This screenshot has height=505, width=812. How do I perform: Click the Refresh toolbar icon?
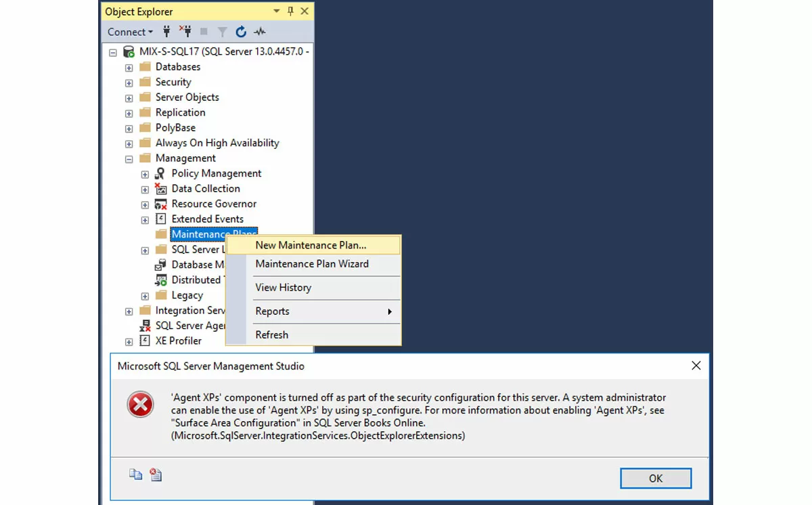click(241, 32)
